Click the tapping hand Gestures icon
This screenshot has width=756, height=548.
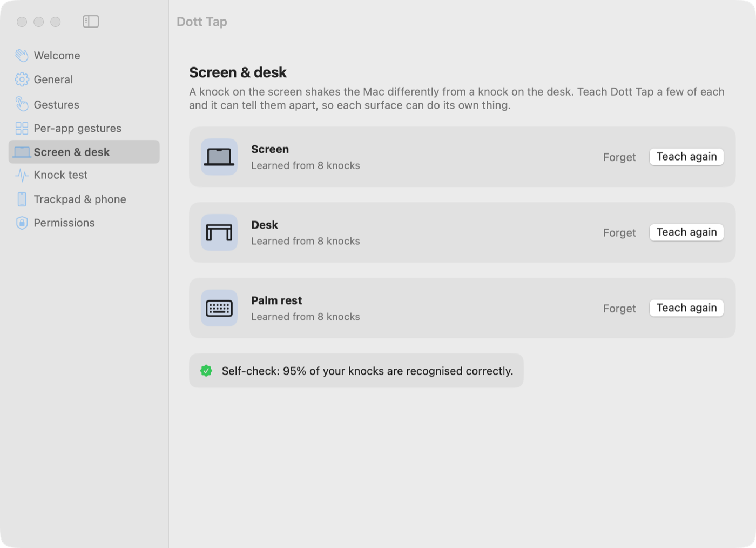[x=22, y=104]
